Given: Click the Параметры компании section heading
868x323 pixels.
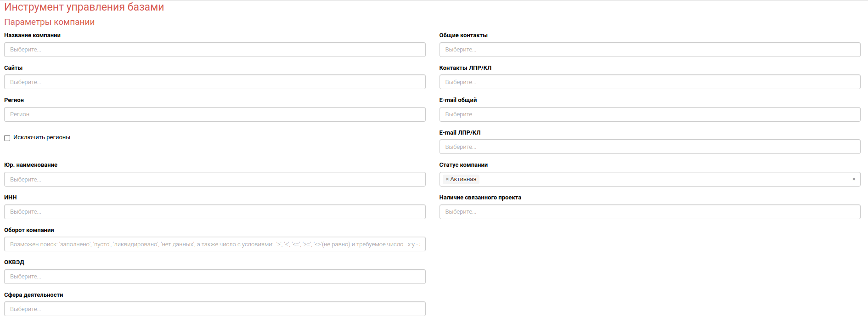Looking at the screenshot, I should [49, 22].
